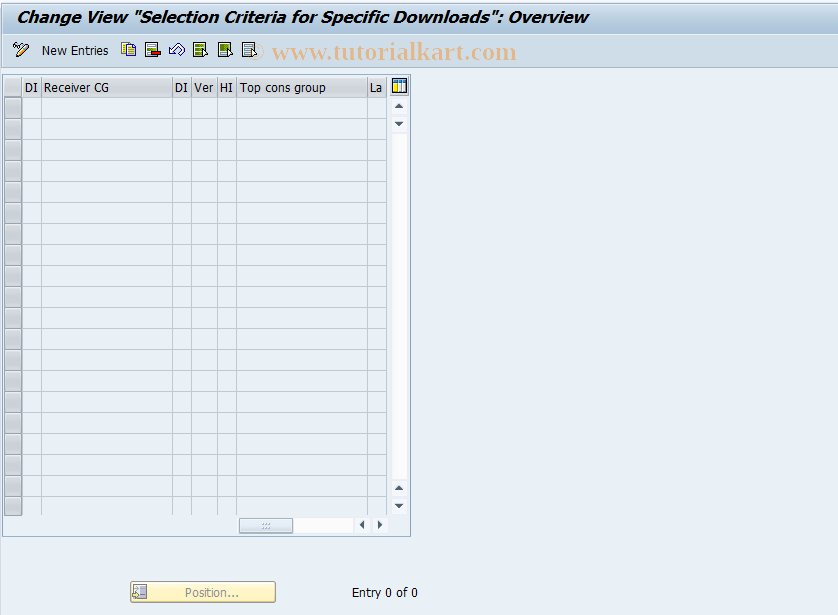Select the first table row selector
Screen dimensions: 838x615
click(13, 108)
